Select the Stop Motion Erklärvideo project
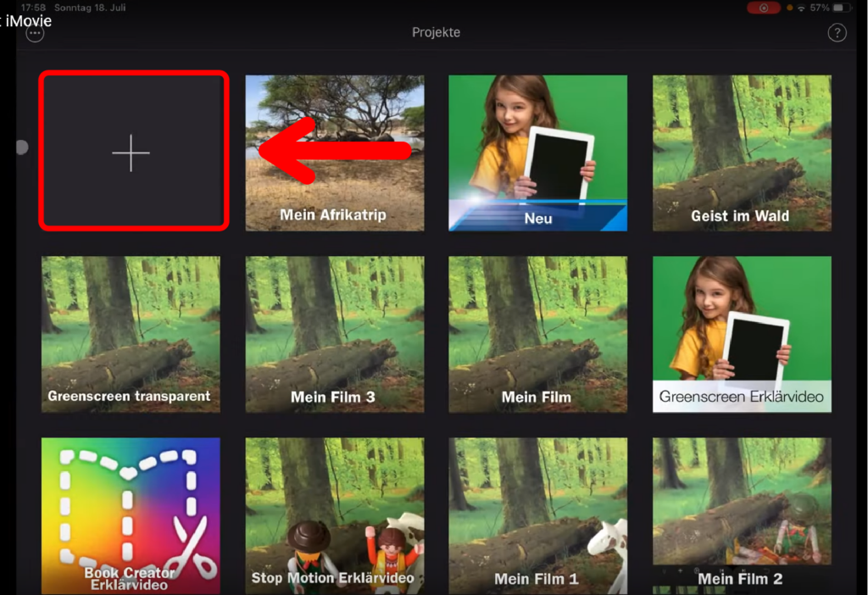This screenshot has height=595, width=868. pyautogui.click(x=334, y=515)
